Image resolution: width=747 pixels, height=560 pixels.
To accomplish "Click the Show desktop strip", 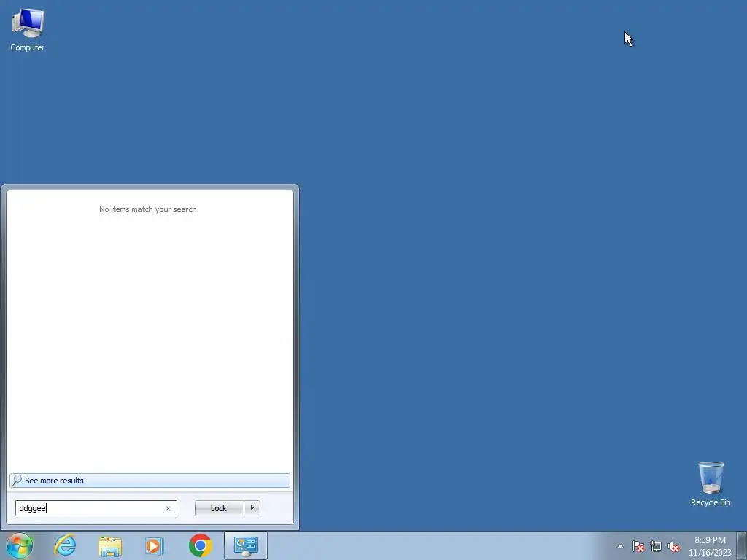I will click(x=742, y=545).
